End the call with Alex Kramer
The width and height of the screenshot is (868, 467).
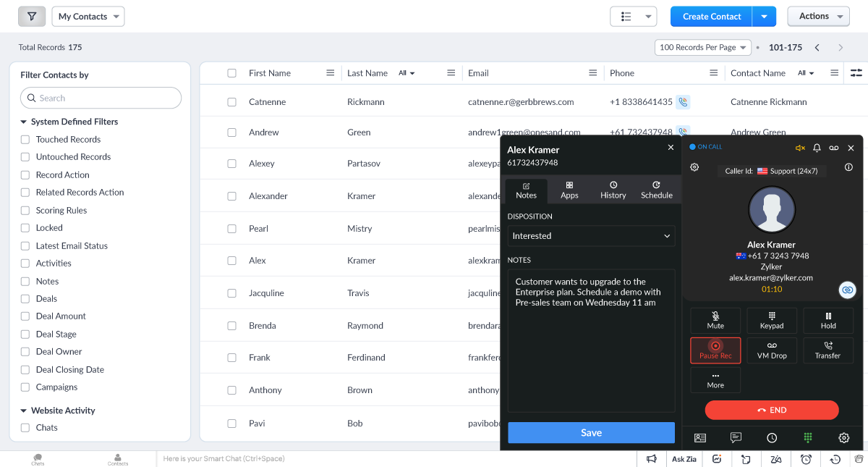click(771, 410)
